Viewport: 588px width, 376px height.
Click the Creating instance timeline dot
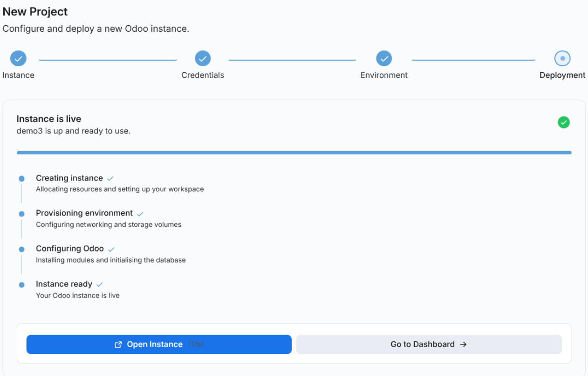click(x=21, y=179)
